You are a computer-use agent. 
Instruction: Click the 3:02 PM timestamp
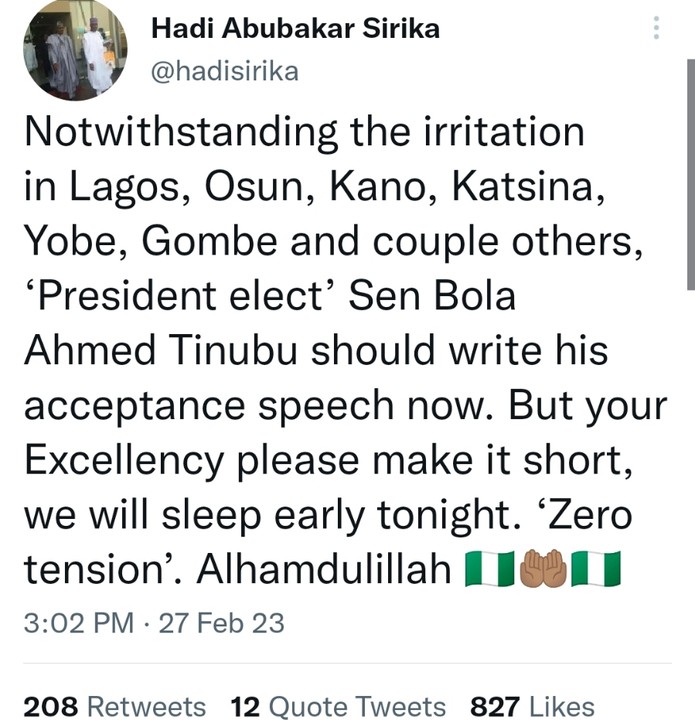78,624
